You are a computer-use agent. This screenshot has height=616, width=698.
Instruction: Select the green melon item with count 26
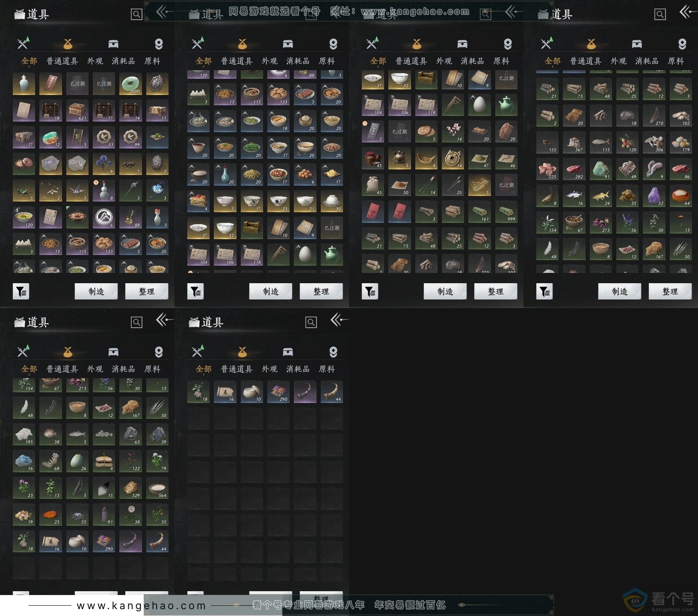pos(77,461)
